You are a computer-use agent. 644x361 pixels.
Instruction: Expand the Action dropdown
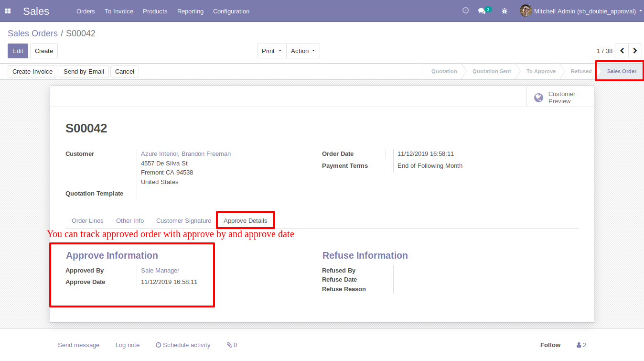point(303,51)
